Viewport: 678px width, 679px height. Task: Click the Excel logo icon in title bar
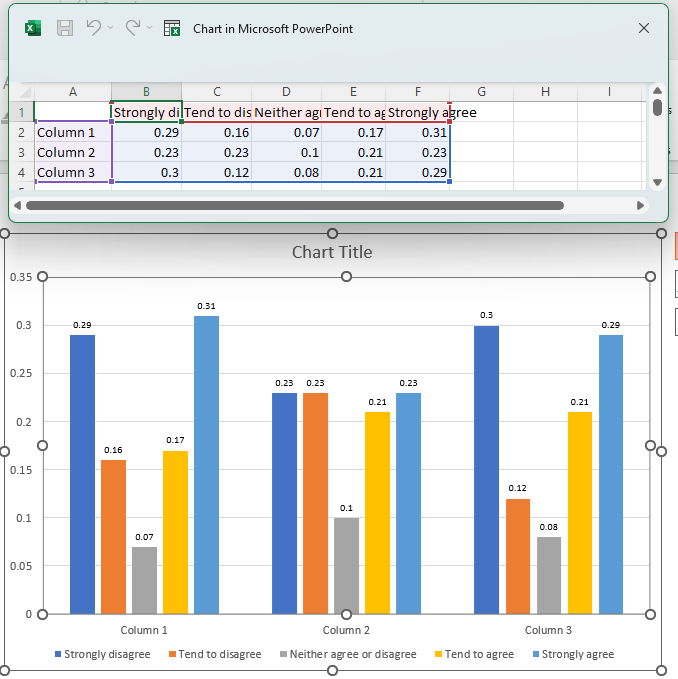tap(33, 29)
